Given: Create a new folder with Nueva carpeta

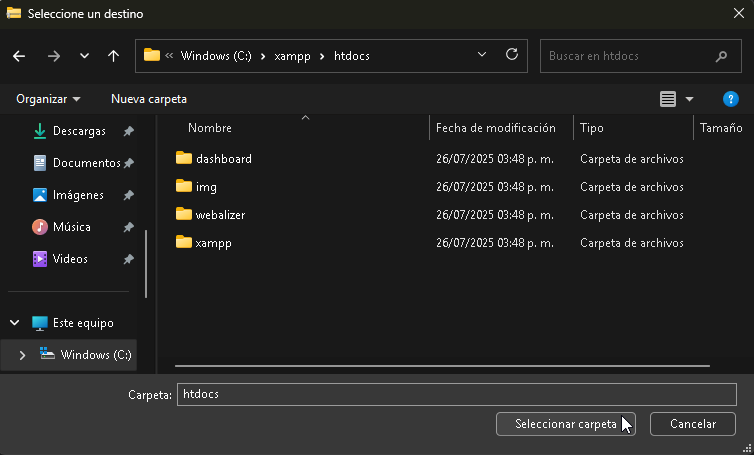Looking at the screenshot, I should pyautogui.click(x=149, y=99).
